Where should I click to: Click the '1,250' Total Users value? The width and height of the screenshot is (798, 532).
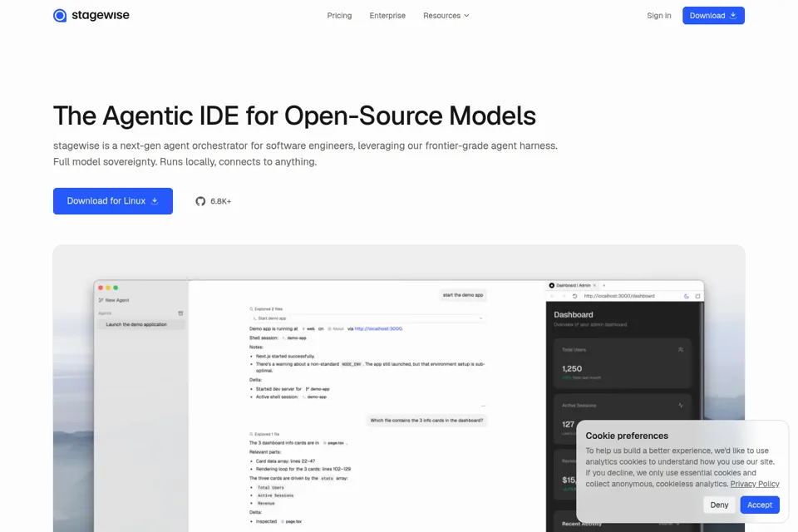(572, 368)
